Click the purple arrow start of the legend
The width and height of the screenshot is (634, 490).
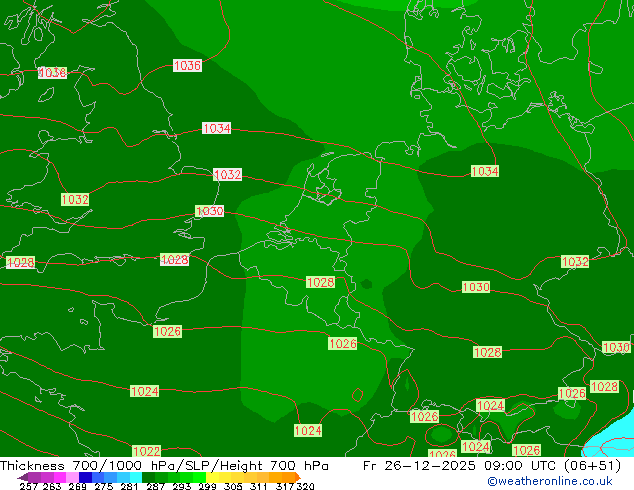(x=23, y=477)
